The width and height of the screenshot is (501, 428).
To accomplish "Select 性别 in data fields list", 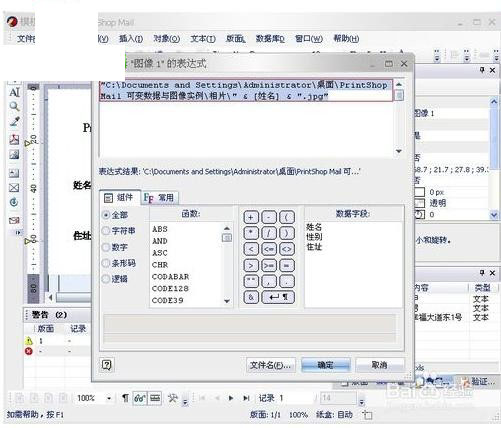I will [x=314, y=237].
